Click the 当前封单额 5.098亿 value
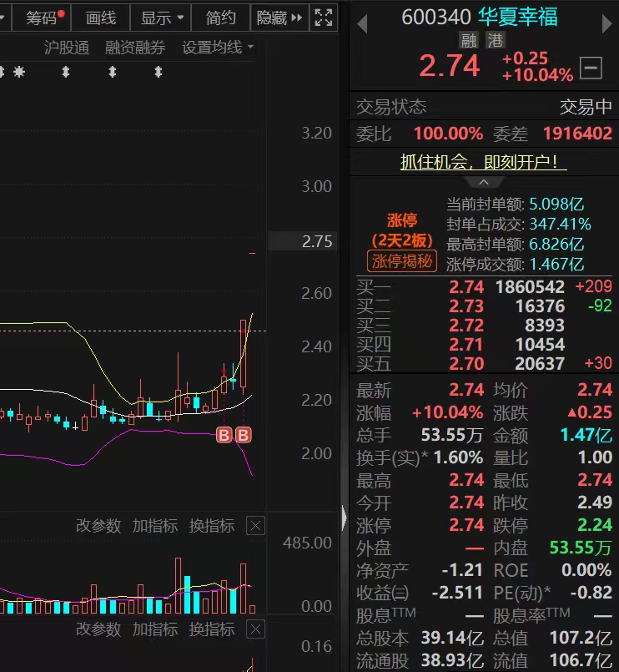 pos(556,204)
